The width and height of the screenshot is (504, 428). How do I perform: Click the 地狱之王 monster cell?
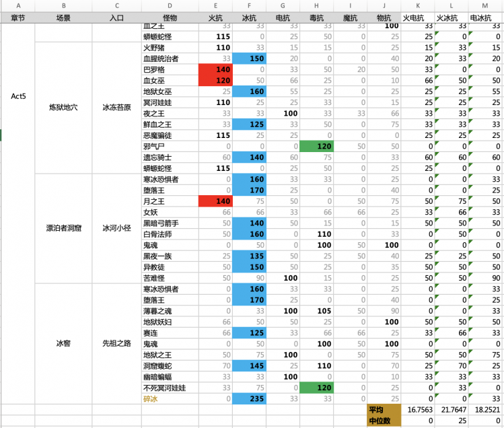pos(170,355)
